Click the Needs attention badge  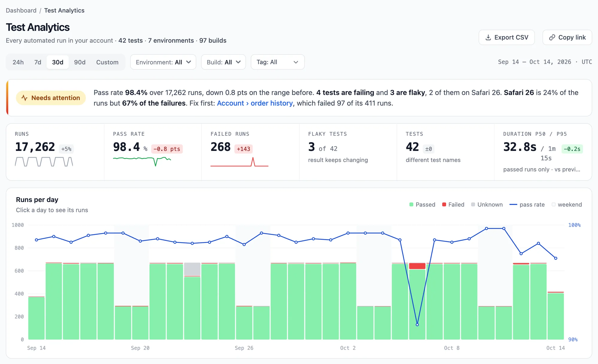(51, 98)
